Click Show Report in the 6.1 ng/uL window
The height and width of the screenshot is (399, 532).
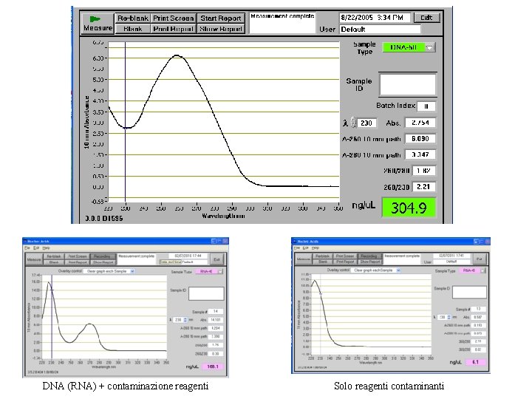point(370,262)
